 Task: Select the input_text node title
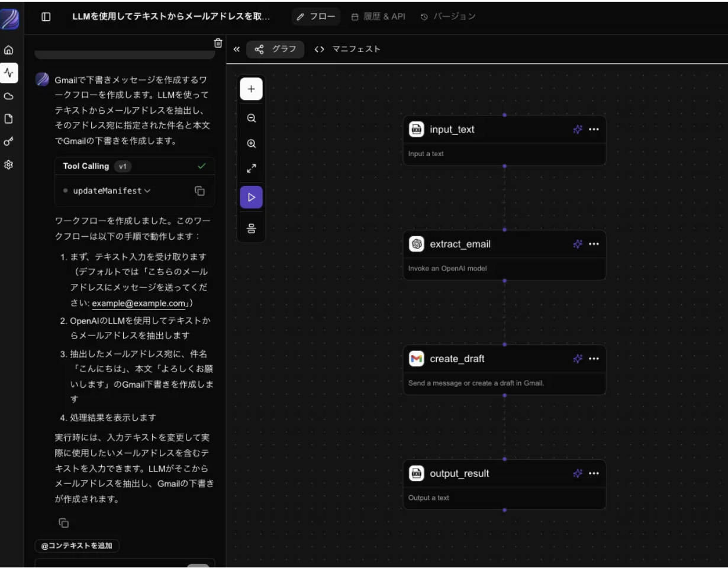452,130
